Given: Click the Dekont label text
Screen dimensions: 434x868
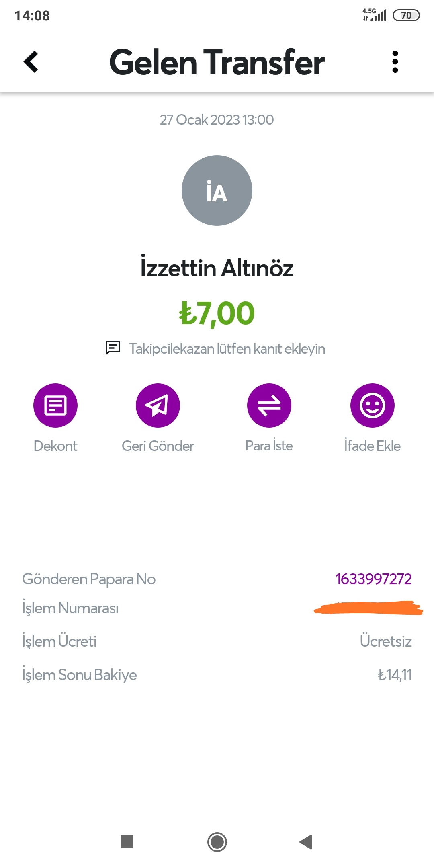Looking at the screenshot, I should [x=55, y=446].
